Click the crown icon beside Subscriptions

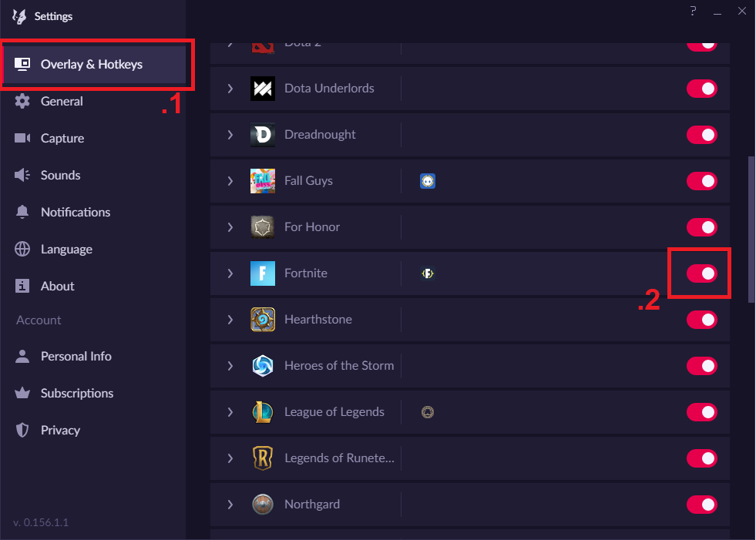coord(22,393)
